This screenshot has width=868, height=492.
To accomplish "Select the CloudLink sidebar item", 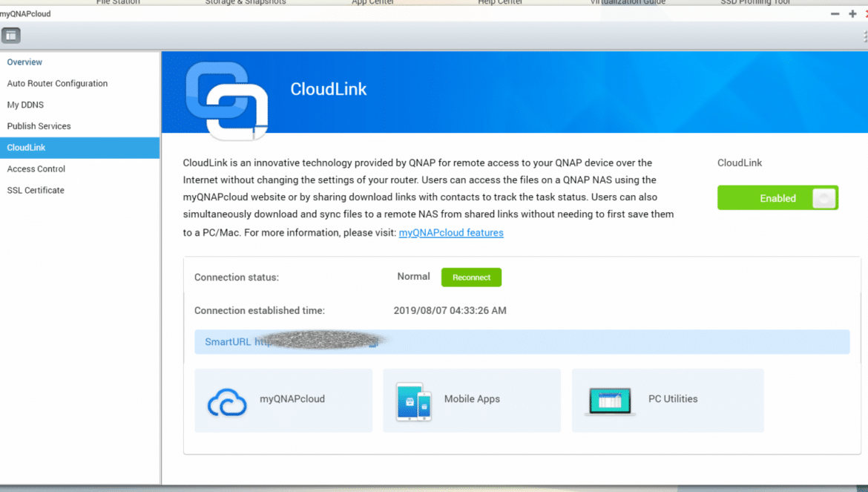I will [79, 148].
